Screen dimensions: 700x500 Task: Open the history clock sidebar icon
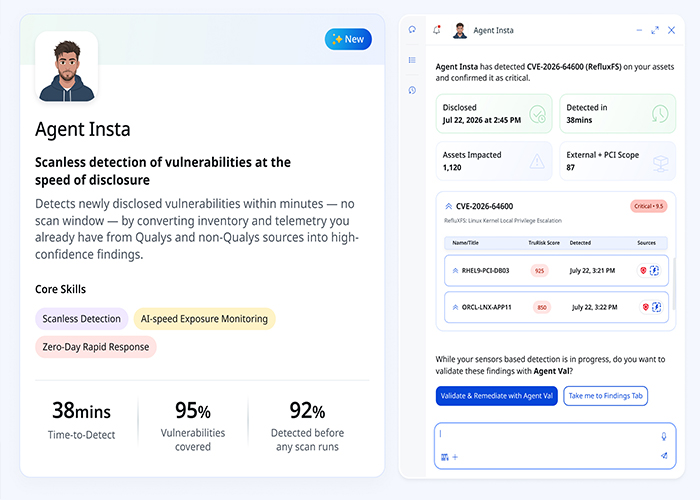(412, 90)
